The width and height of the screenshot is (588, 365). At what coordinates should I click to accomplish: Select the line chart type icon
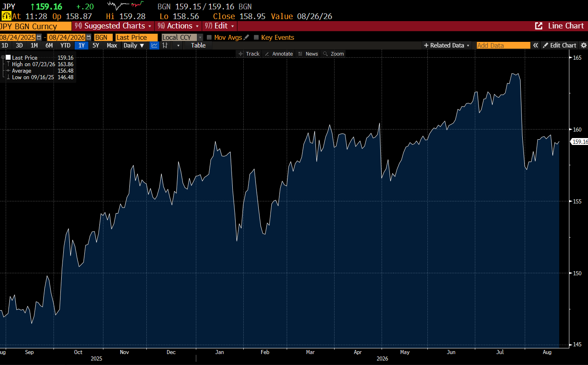[x=154, y=45]
